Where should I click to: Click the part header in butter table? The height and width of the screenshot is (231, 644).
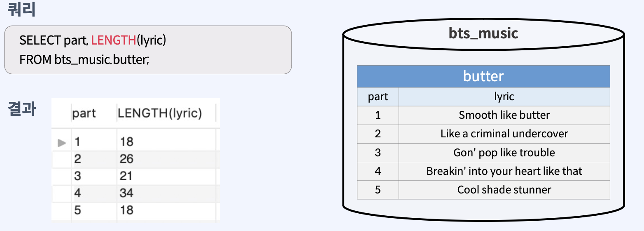[x=378, y=97]
